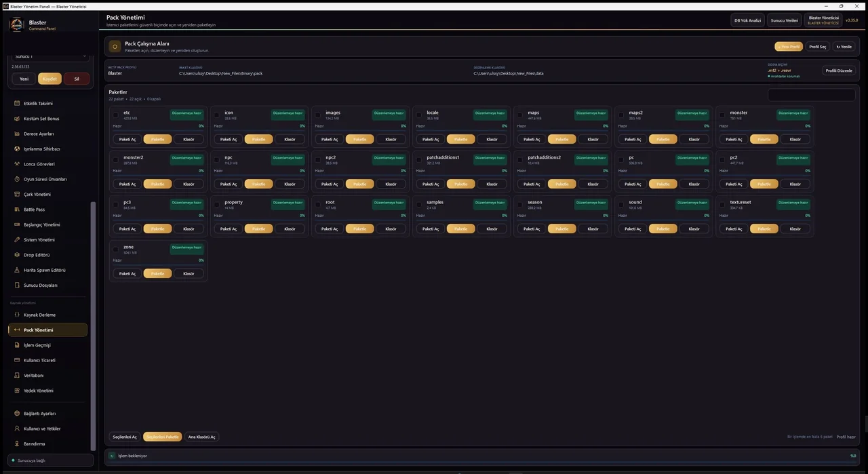Click the Oyun Süresi Ünvanları stopwatch icon
The image size is (868, 474).
(16, 179)
